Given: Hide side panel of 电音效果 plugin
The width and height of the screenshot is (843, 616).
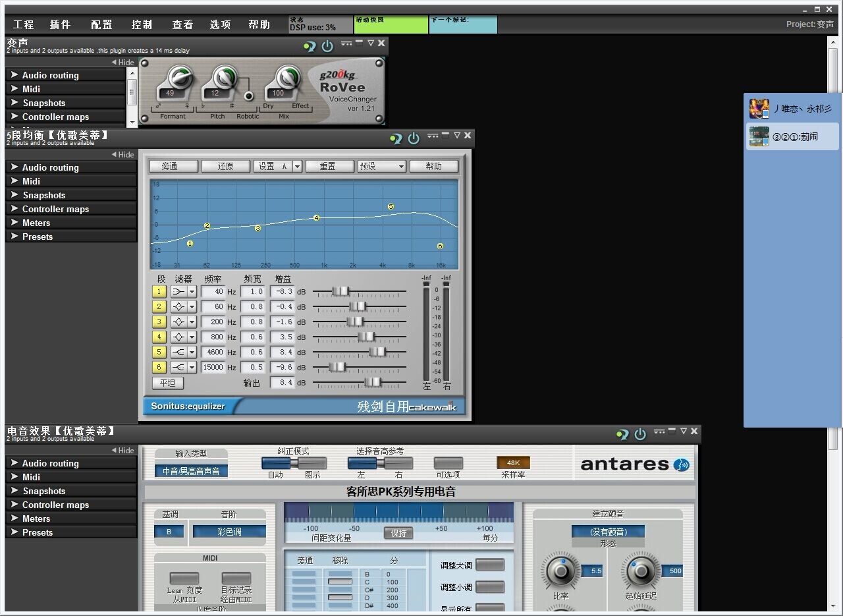Looking at the screenshot, I should 122,451.
